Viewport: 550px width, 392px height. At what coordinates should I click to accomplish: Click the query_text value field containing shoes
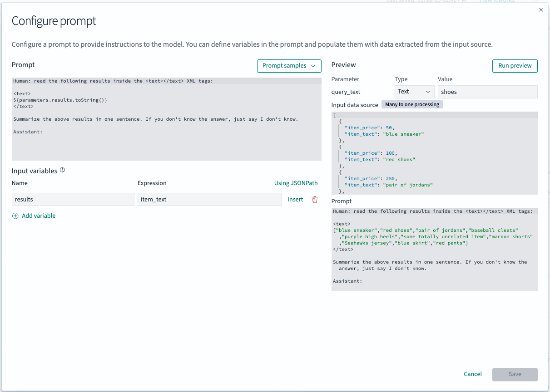487,92
